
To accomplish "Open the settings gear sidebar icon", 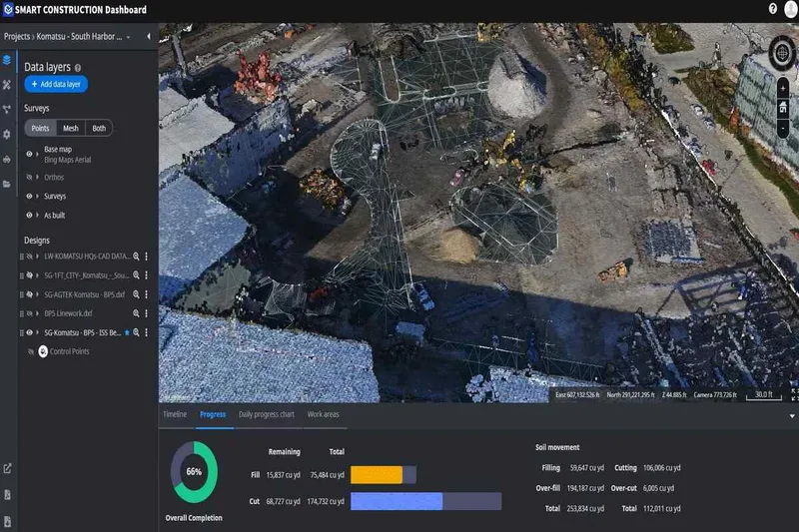I will click(x=7, y=135).
